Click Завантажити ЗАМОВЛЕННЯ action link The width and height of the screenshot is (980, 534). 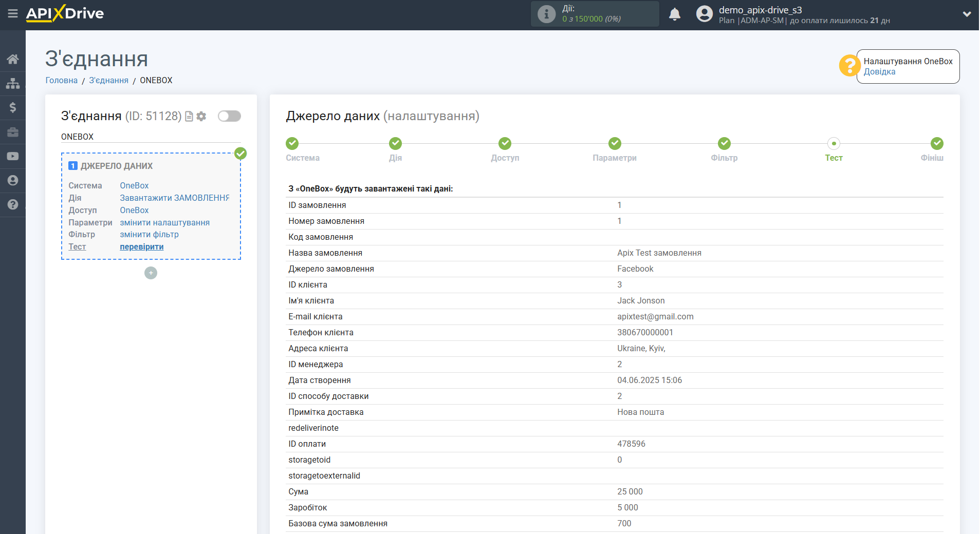pyautogui.click(x=175, y=198)
